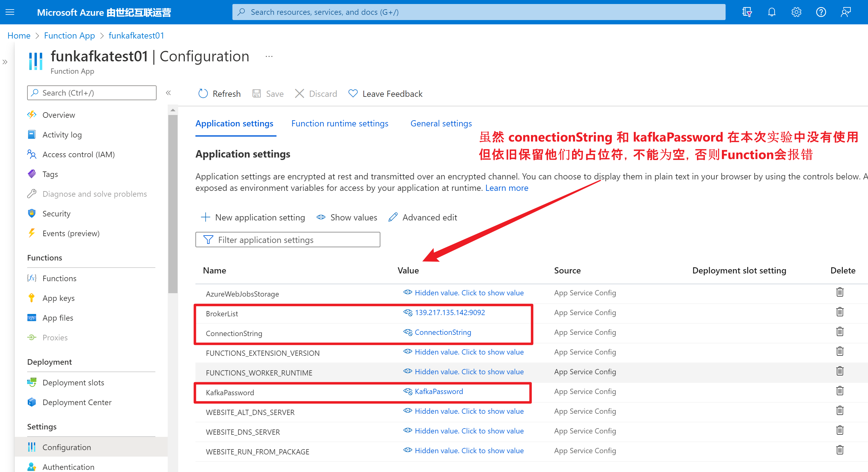Delete the KafkaPassword setting with trash icon
Image resolution: width=868 pixels, height=472 pixels.
point(839,391)
